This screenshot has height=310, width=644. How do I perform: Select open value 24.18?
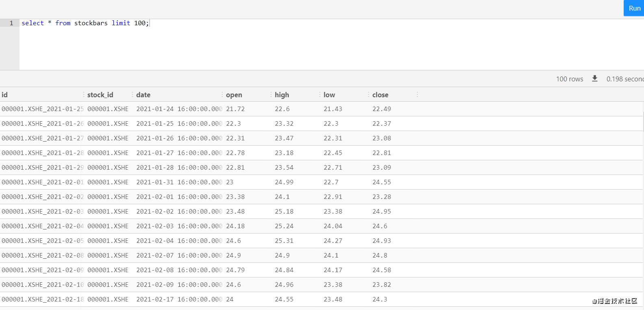(x=235, y=226)
